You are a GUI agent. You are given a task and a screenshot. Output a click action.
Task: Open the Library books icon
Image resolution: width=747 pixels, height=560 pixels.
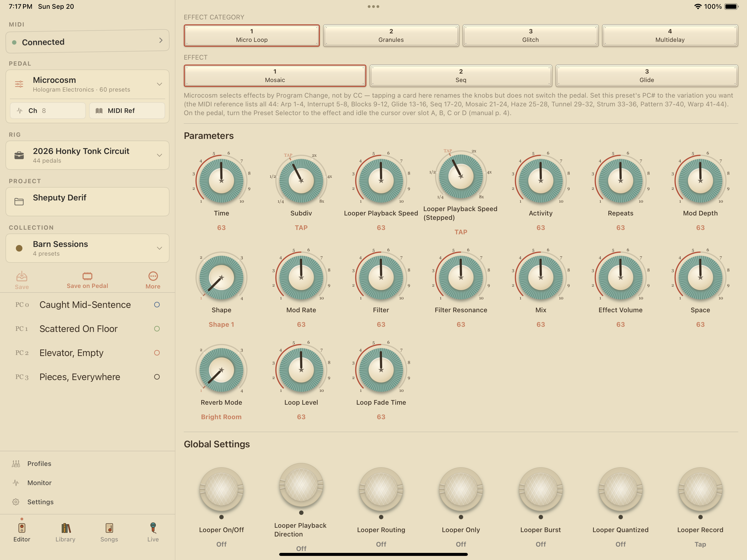[66, 528]
